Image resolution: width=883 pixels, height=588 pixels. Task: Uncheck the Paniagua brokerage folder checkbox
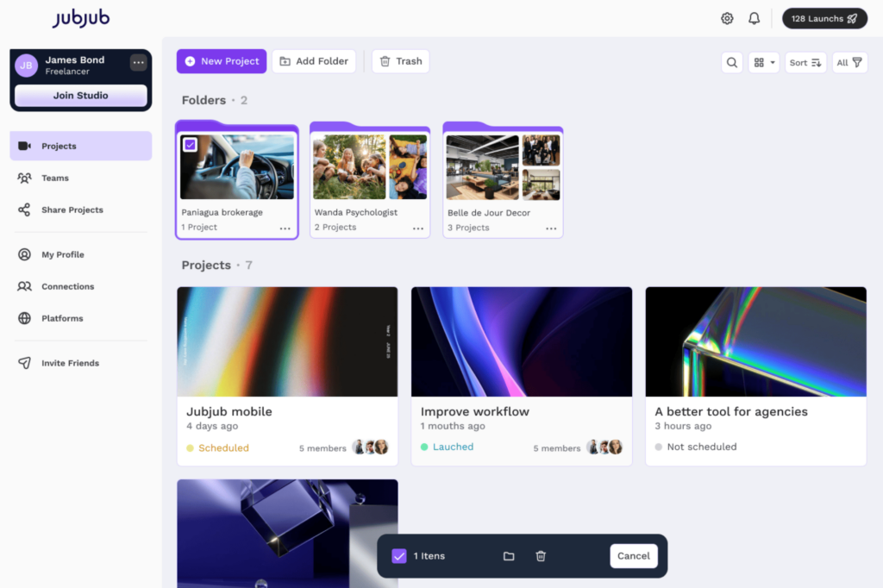pyautogui.click(x=190, y=145)
